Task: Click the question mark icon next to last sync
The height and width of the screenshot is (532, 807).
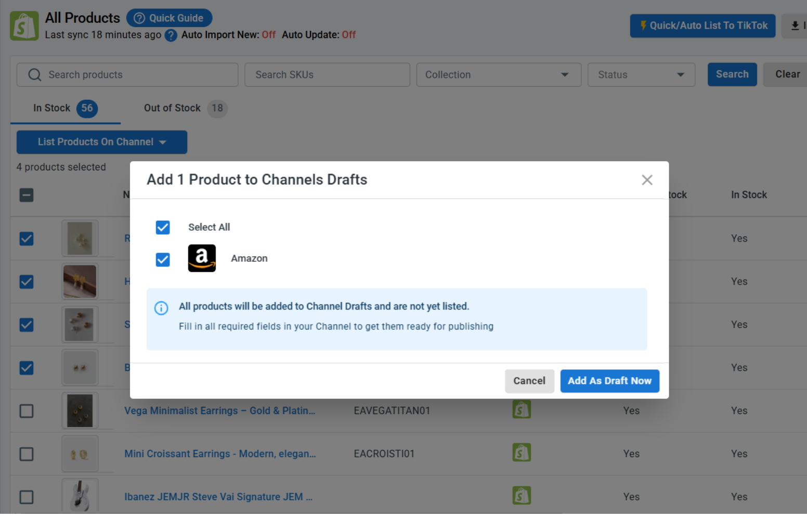Action: (x=171, y=35)
